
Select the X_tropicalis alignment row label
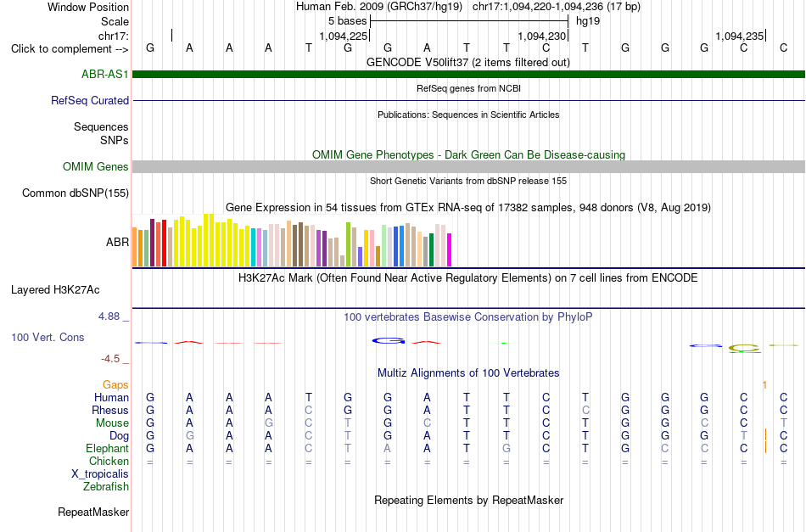(x=100, y=474)
